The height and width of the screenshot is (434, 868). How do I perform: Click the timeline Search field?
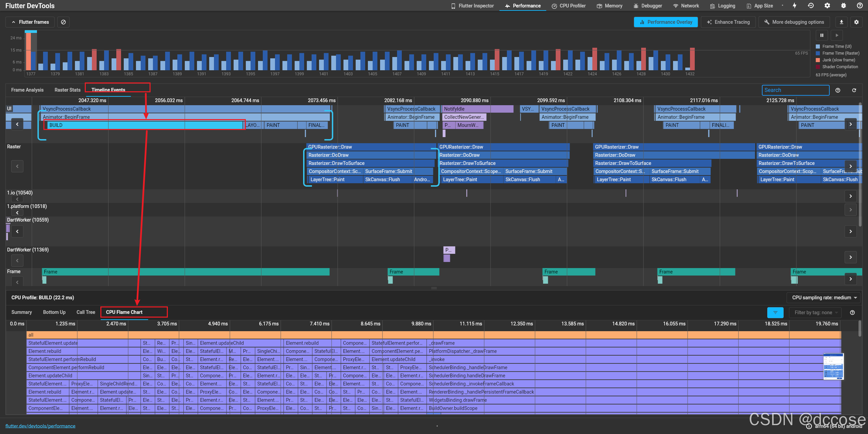[795, 90]
